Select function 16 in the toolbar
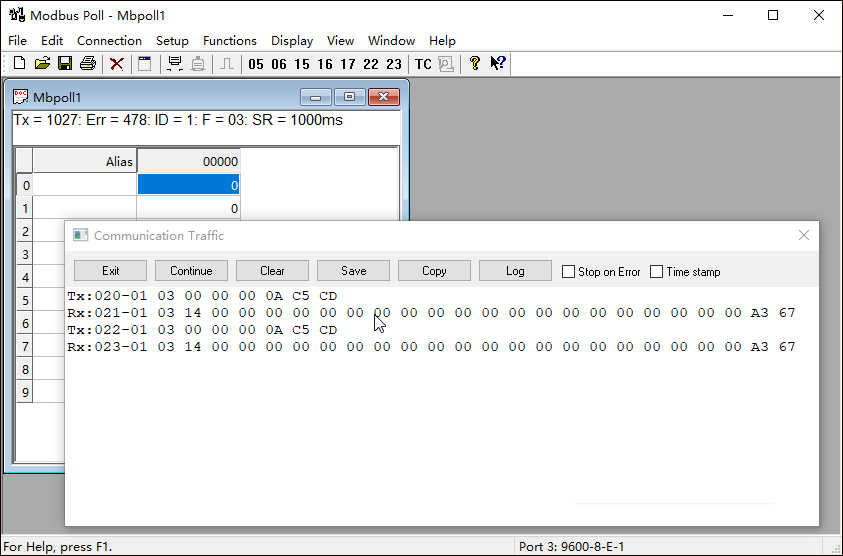The width and height of the screenshot is (843, 556). coord(325,64)
